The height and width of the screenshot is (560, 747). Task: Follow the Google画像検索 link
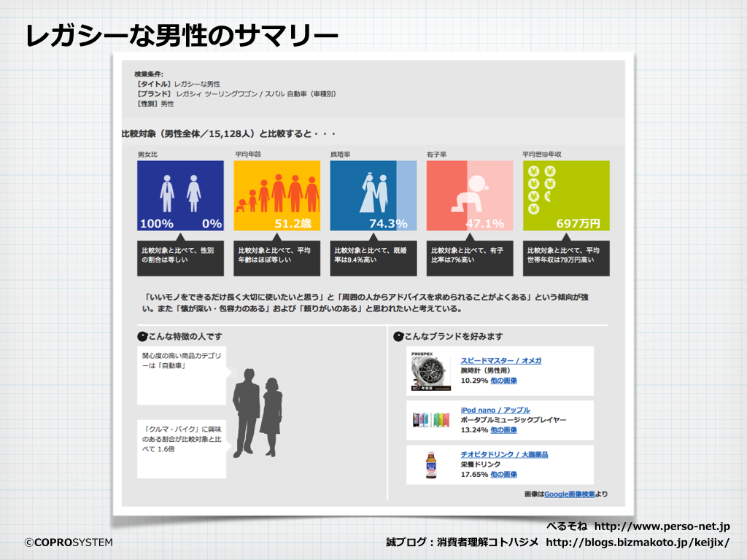570,494
